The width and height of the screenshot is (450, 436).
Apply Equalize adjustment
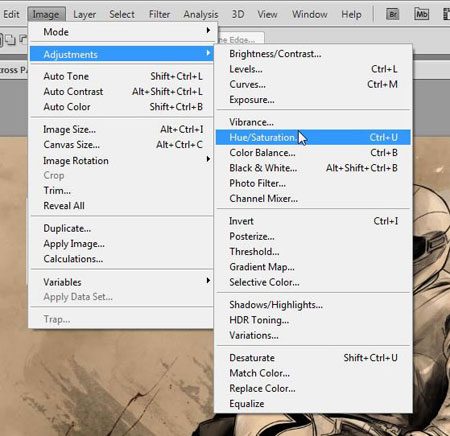point(313,404)
